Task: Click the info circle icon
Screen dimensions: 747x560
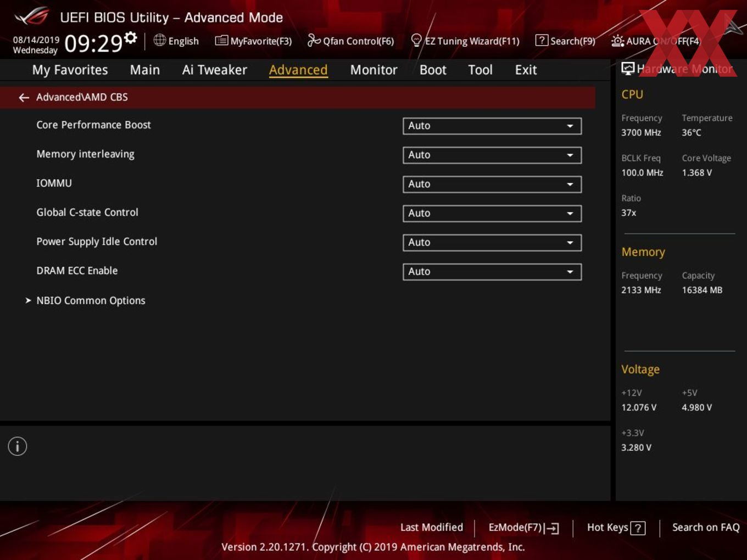Action: coord(18,446)
